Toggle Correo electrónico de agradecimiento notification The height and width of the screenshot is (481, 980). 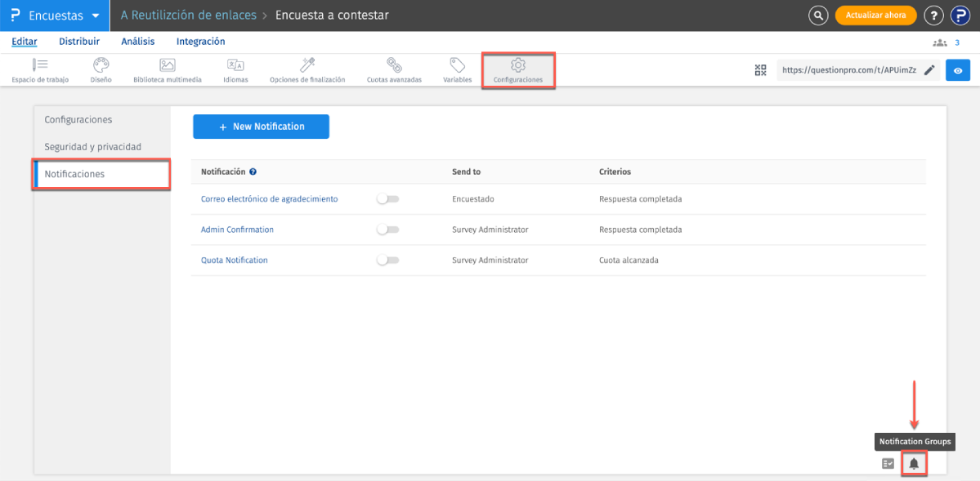[387, 199]
